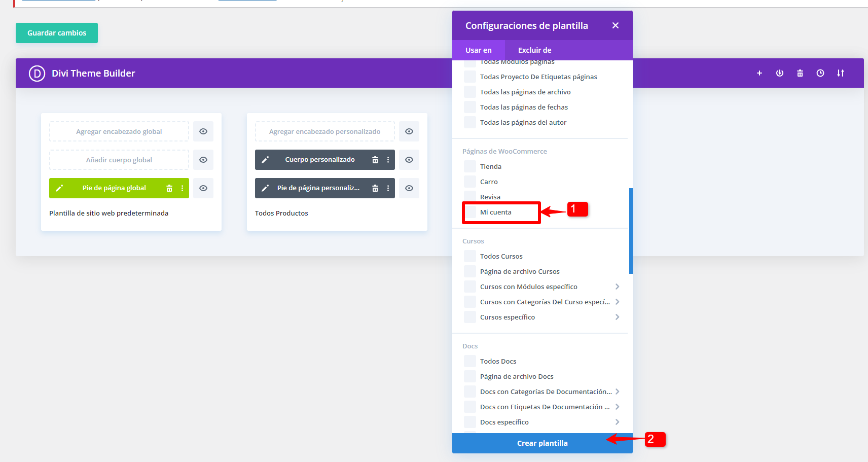
Task: Edit Pie de página personalizado pencil
Action: (x=265, y=188)
